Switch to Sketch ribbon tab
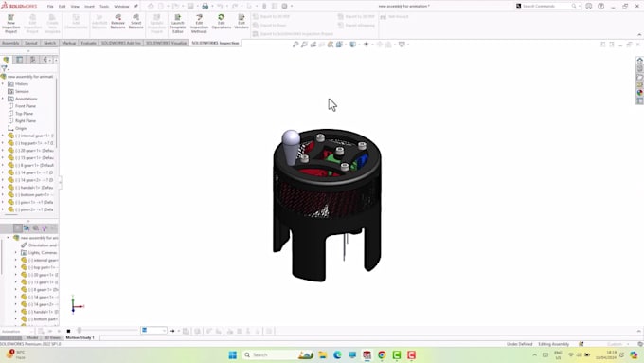Image resolution: width=644 pixels, height=363 pixels. point(49,43)
